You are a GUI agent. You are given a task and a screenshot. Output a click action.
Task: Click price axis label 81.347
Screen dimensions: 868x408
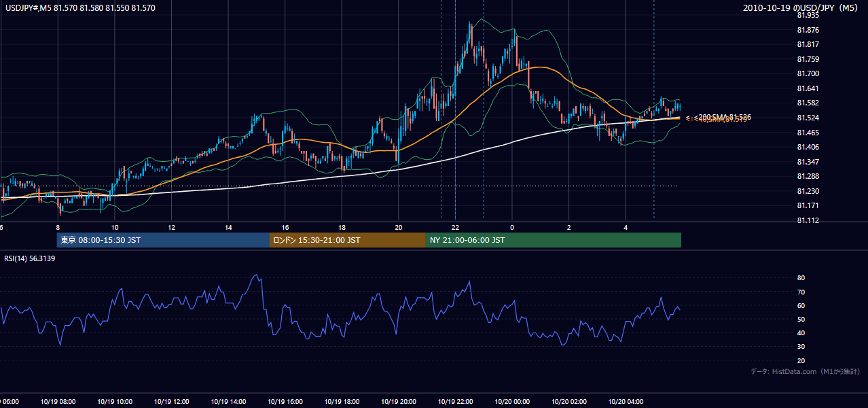(x=808, y=162)
